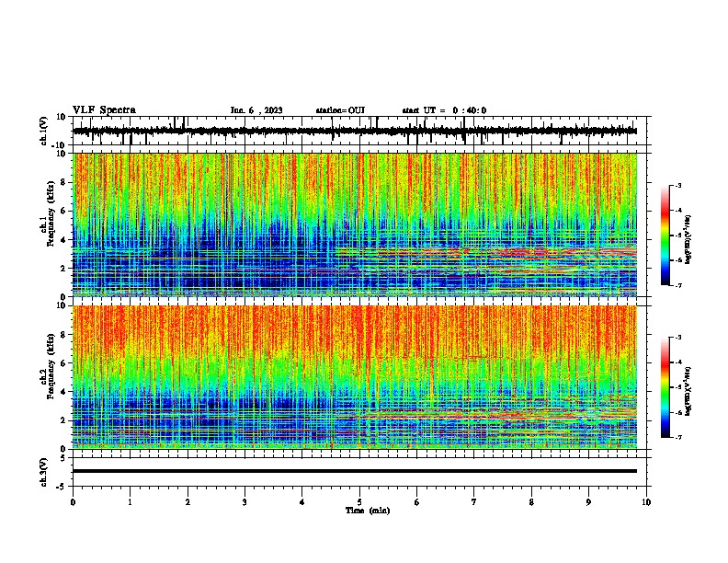Click the "VLF Spectra" plot title
728x563 pixels.
[x=104, y=110]
